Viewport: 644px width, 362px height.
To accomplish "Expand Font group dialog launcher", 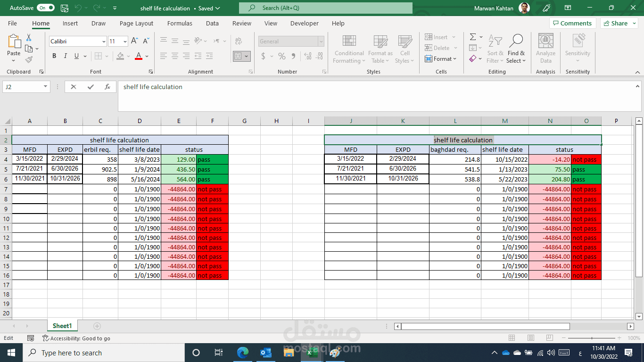I will coord(151,72).
